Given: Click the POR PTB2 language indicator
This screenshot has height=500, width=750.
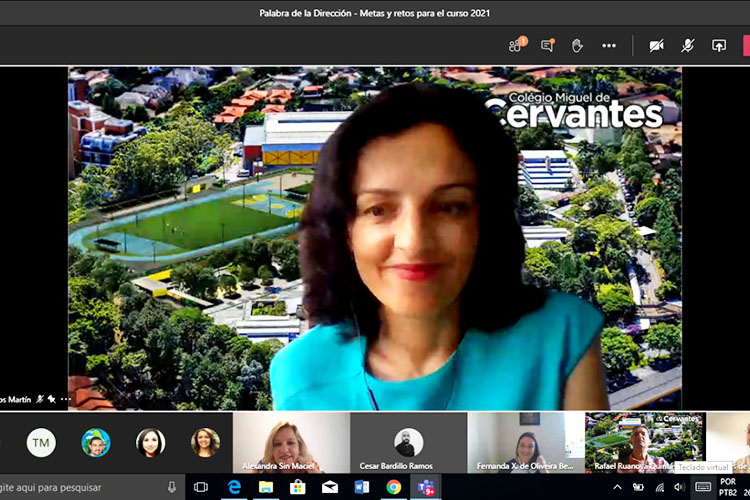Looking at the screenshot, I should pos(728,487).
